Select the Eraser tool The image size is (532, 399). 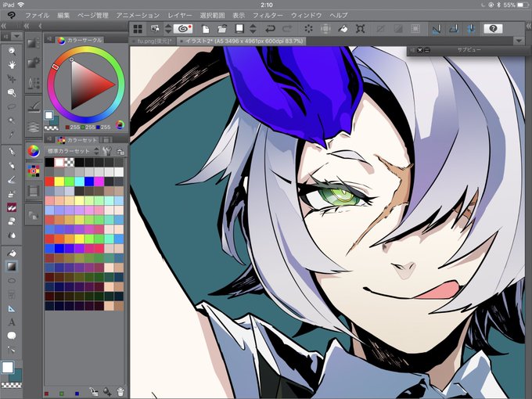[12, 221]
